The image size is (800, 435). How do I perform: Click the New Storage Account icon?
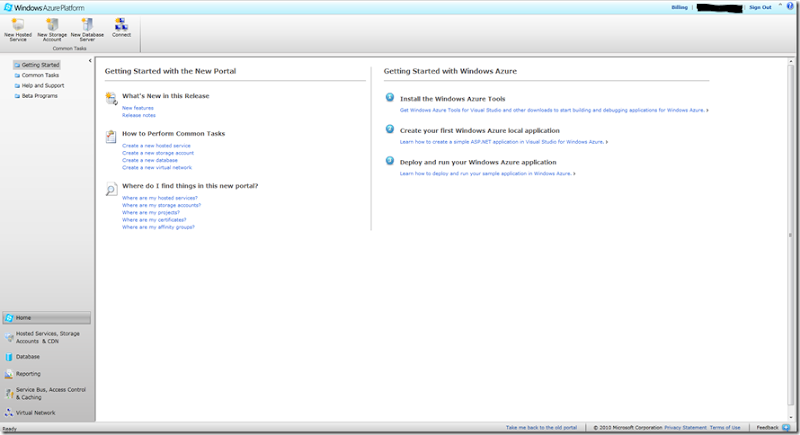tap(52, 24)
